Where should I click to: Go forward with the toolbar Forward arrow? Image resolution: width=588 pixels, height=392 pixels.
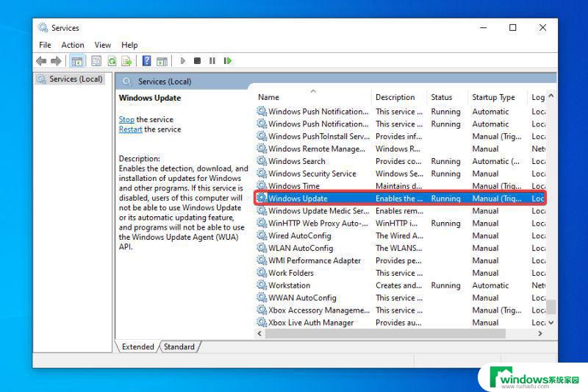pos(56,61)
